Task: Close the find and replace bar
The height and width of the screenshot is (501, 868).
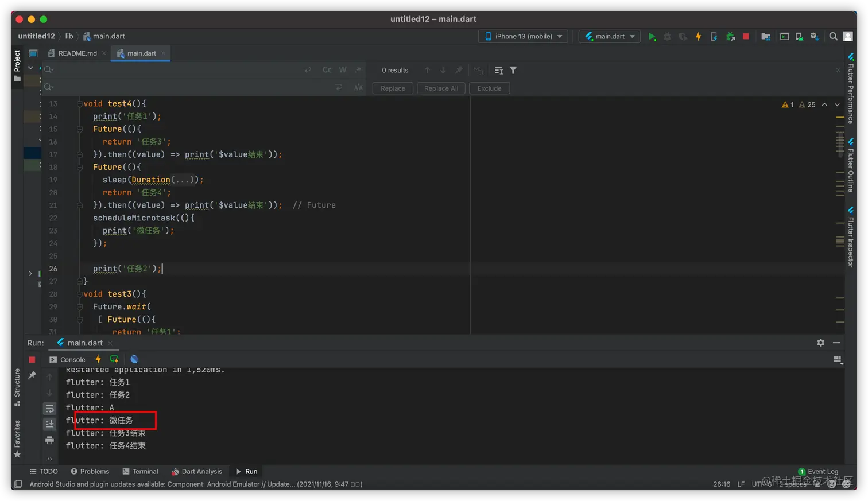Action: click(x=838, y=70)
